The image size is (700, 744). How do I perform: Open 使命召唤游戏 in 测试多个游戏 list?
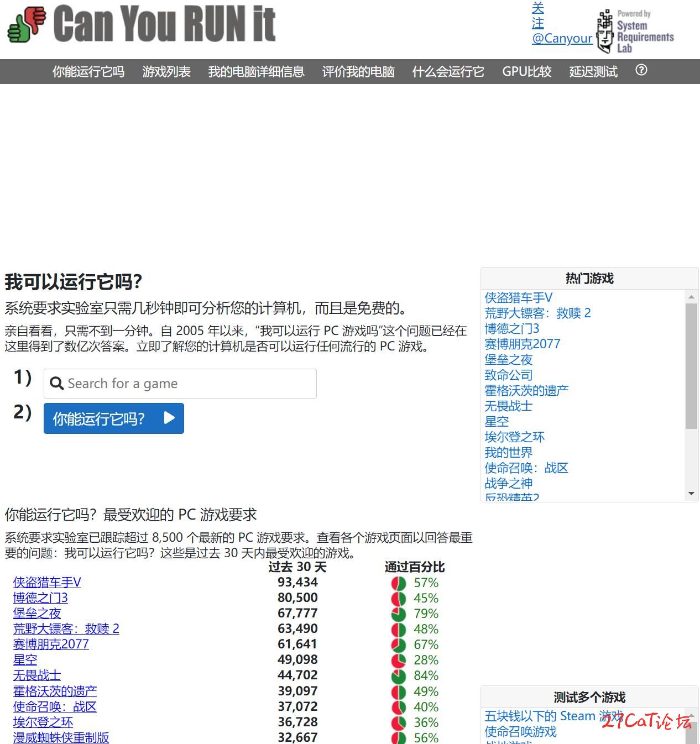click(x=521, y=731)
